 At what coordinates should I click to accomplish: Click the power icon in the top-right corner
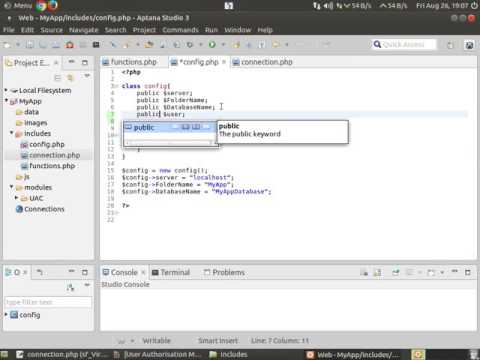tap(474, 6)
